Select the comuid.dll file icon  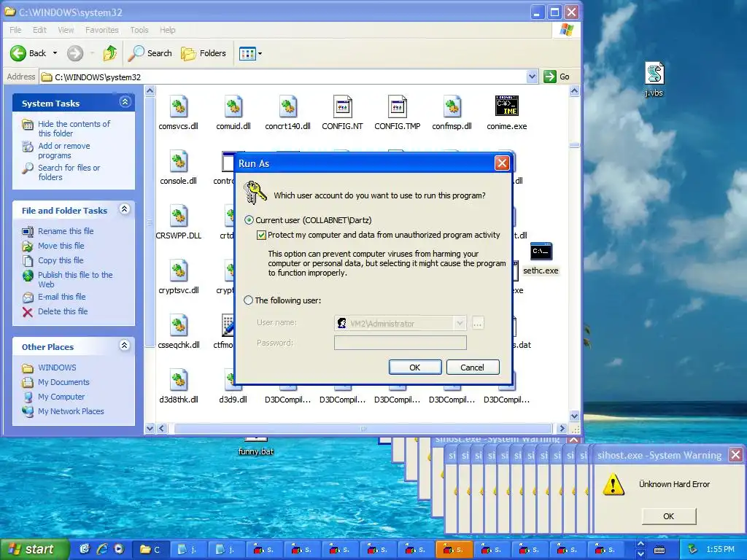(x=233, y=106)
